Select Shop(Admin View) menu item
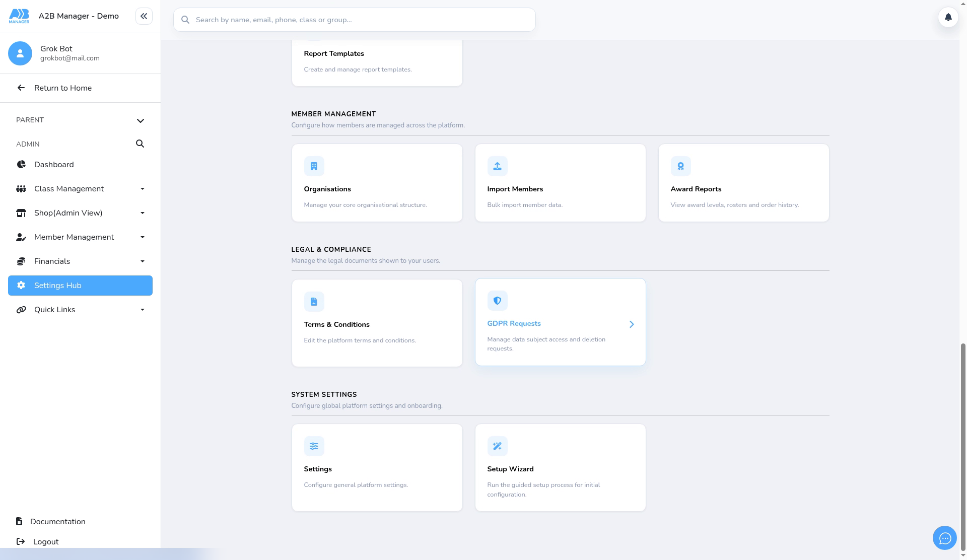 [80, 213]
